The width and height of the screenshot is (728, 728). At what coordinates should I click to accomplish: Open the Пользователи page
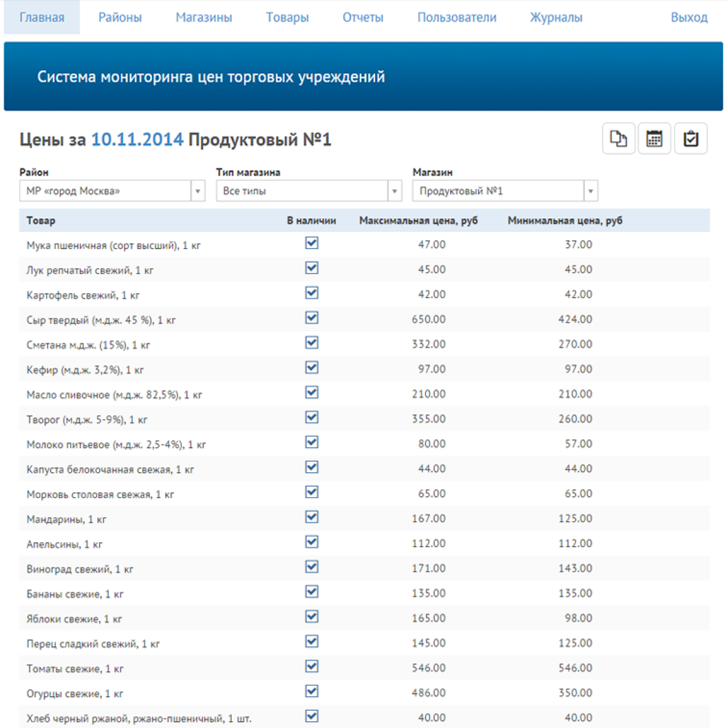(456, 17)
